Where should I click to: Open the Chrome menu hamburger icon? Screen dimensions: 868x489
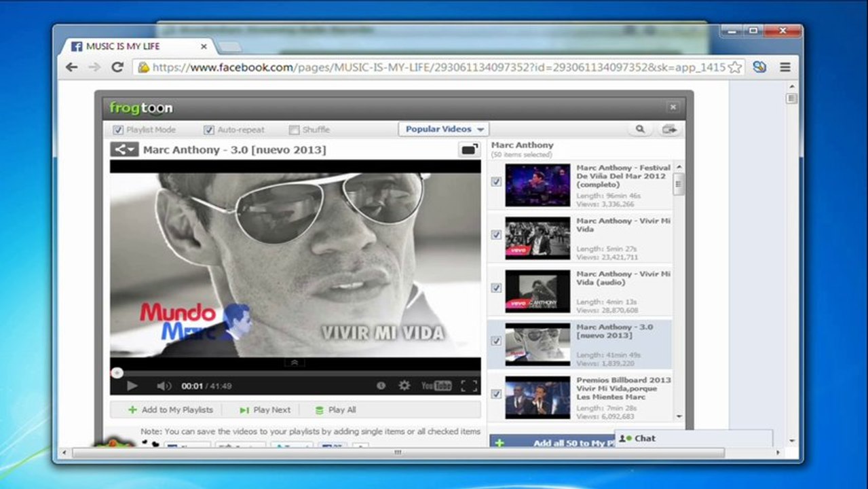click(x=785, y=67)
